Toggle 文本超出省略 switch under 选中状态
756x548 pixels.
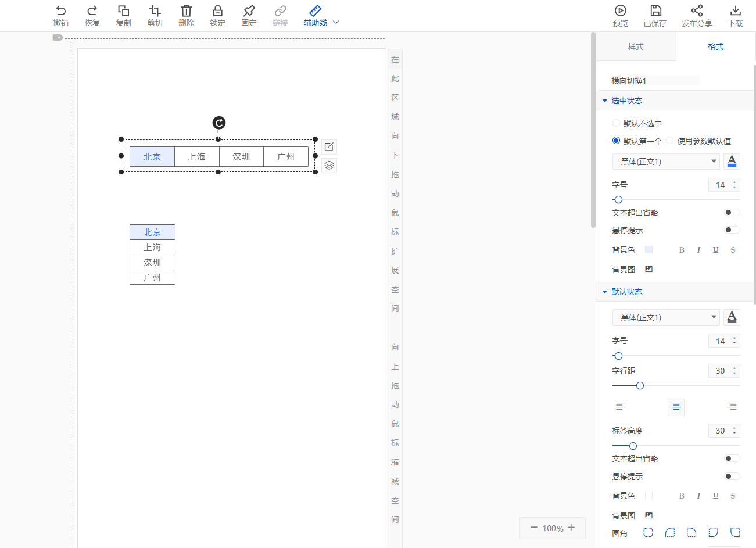click(732, 213)
